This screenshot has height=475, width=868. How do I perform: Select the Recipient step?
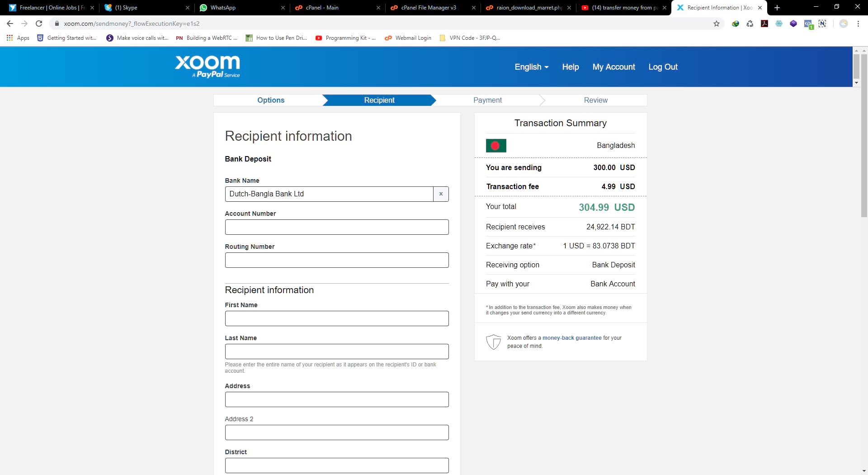click(x=379, y=100)
